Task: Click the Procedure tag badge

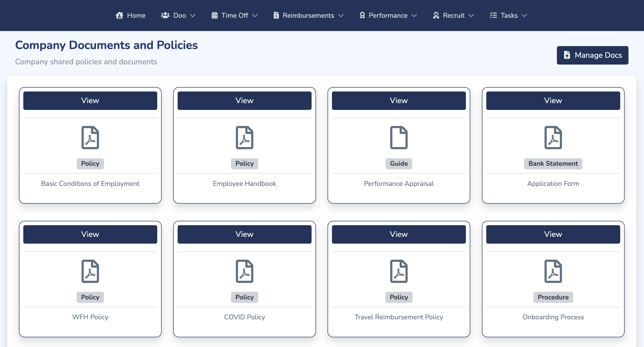Action: pos(553,297)
